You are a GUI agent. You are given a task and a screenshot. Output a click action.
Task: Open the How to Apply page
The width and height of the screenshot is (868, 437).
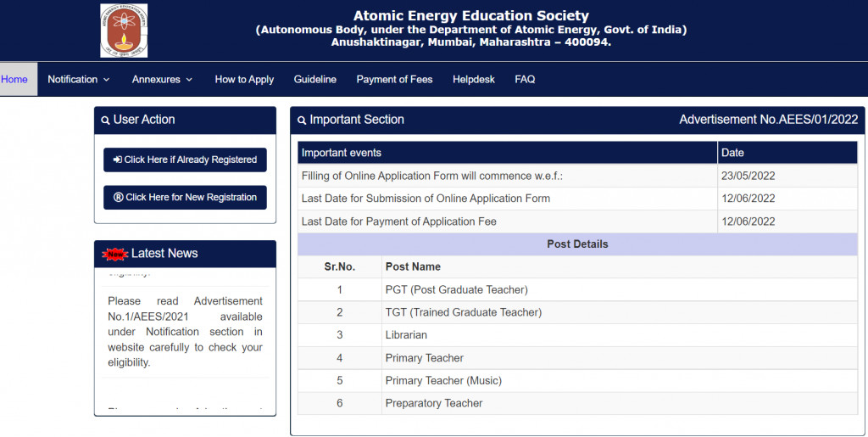click(x=244, y=79)
